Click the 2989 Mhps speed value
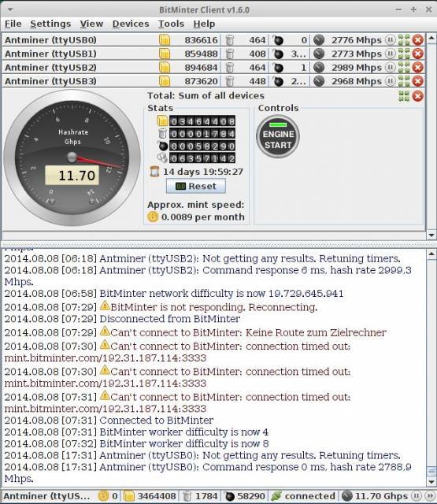Screen dimensions: 437x504 tap(357, 68)
